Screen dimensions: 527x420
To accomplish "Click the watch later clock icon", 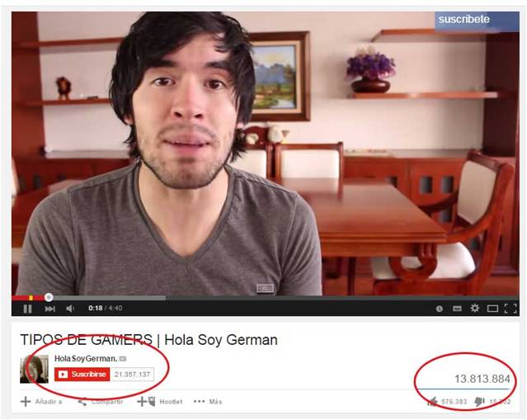I will pos(440,309).
